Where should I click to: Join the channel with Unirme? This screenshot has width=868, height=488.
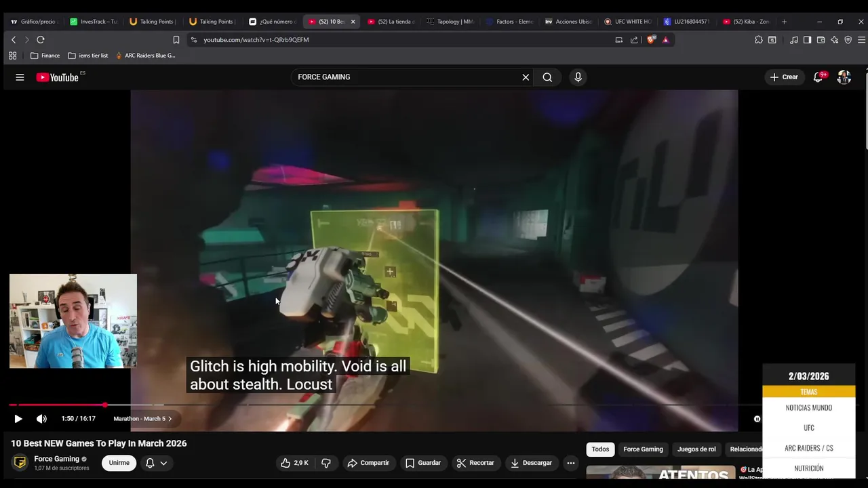(x=119, y=463)
